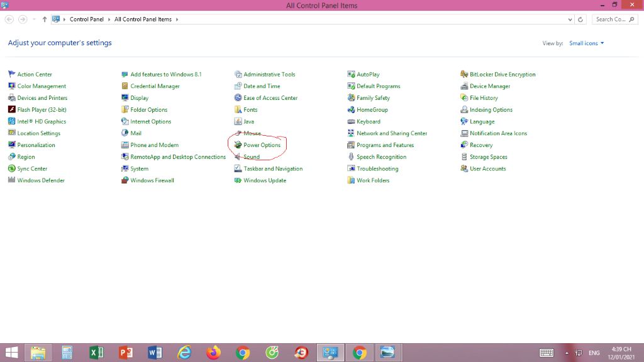644x362 pixels.
Task: Open the View by Small icons dropdown
Action: click(587, 43)
